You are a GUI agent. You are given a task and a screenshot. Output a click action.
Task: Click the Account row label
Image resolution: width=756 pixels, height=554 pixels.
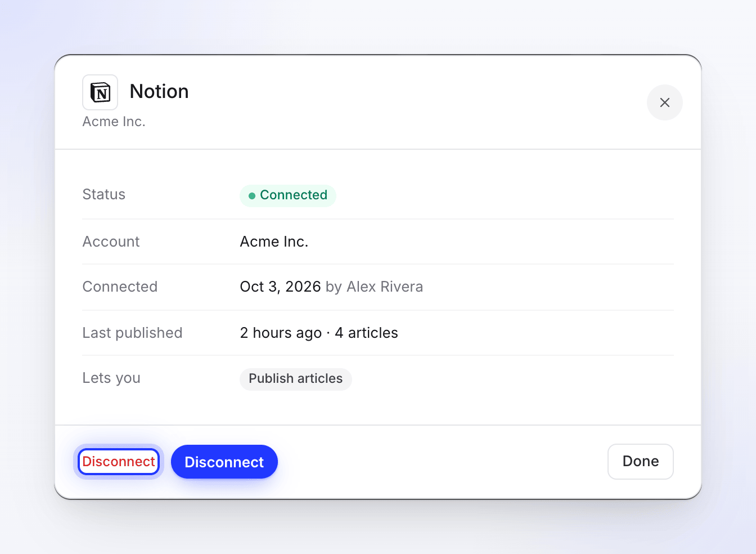tap(111, 242)
